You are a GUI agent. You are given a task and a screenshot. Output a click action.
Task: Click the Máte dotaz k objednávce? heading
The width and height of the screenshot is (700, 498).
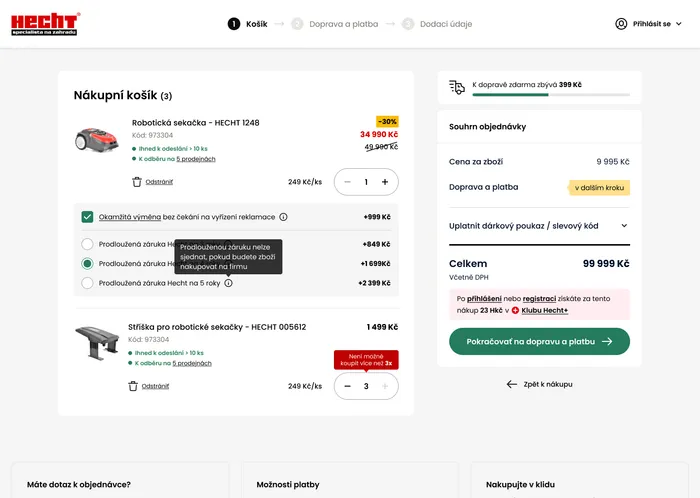click(79, 485)
